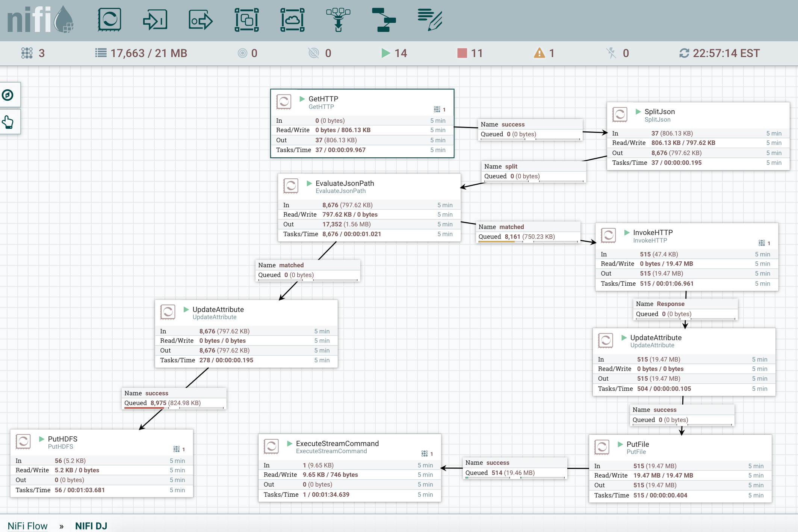Screen dimensions: 798x532
Task: Click the PutHDFS active thread count icon
Action: pyautogui.click(x=176, y=449)
